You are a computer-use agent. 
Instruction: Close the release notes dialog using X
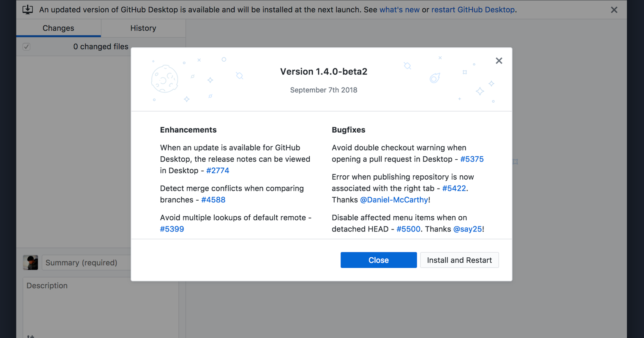[x=499, y=61]
